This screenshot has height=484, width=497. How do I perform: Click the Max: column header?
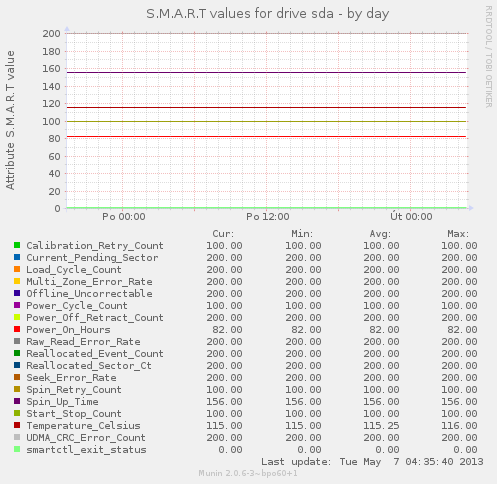click(x=458, y=234)
